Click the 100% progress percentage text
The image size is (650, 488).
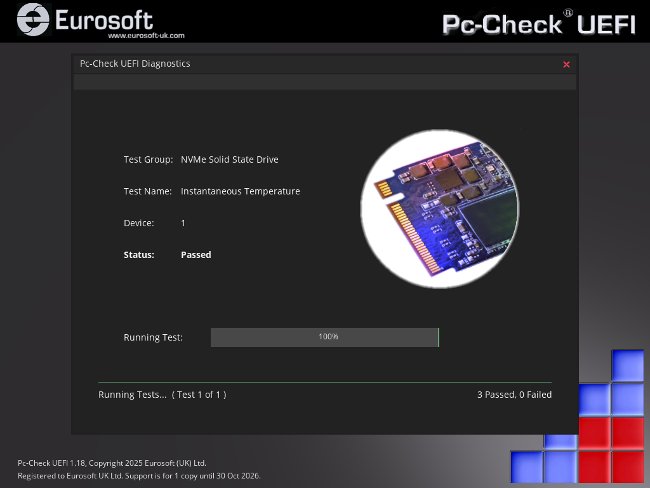328,337
